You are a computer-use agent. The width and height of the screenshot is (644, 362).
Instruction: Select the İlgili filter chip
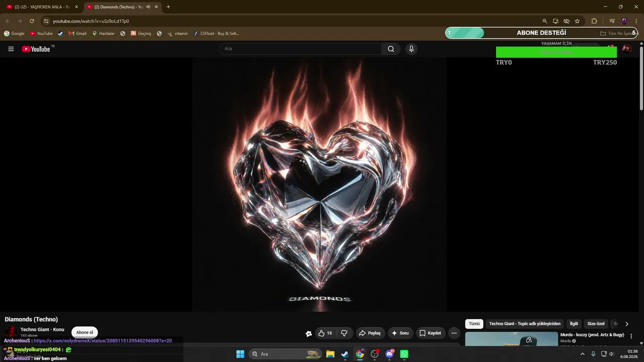click(574, 324)
